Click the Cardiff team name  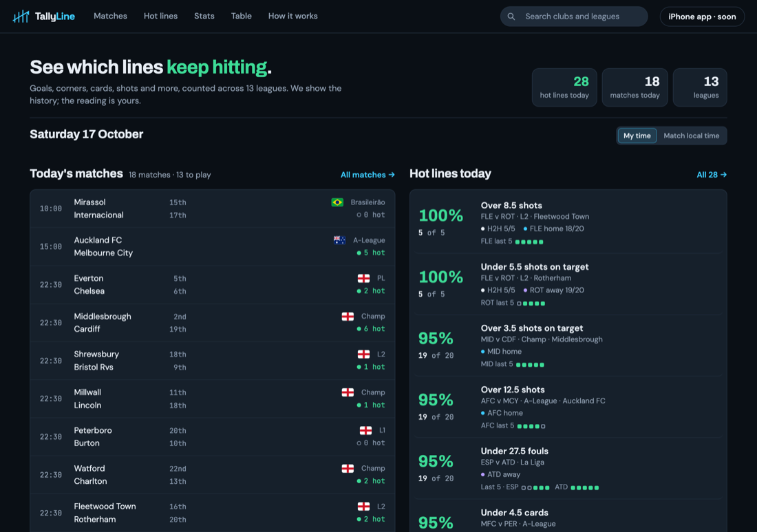coord(87,329)
